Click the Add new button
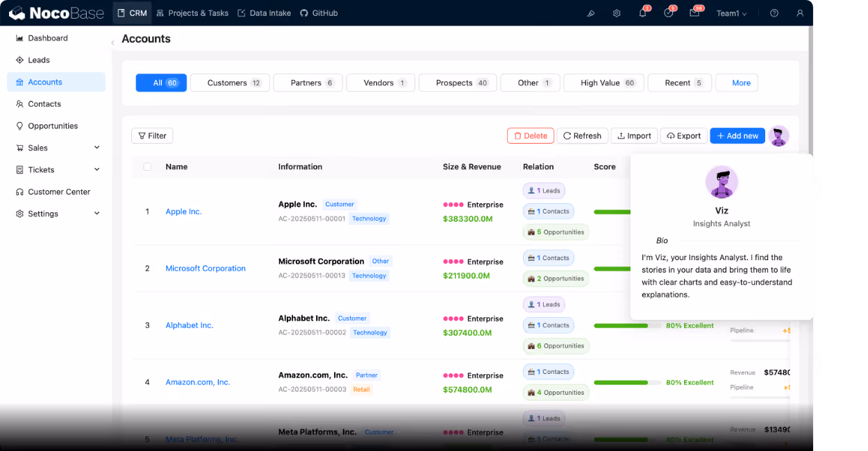Screen dimensions: 868x451 [737, 136]
